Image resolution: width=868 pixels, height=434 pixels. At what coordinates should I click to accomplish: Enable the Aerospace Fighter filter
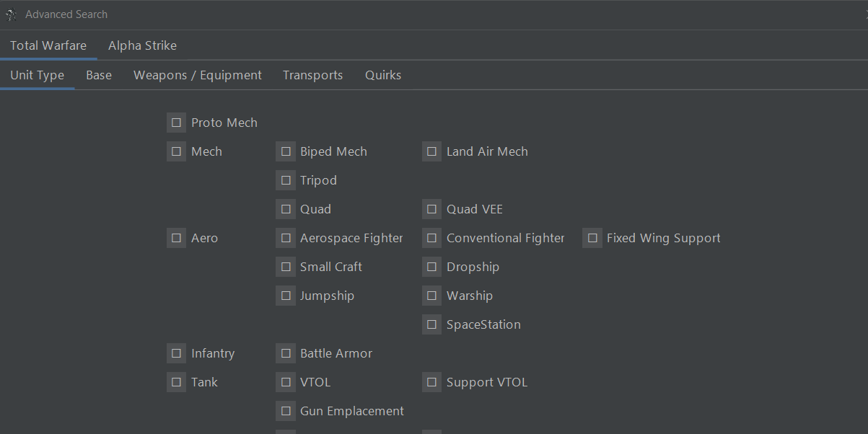tap(286, 238)
